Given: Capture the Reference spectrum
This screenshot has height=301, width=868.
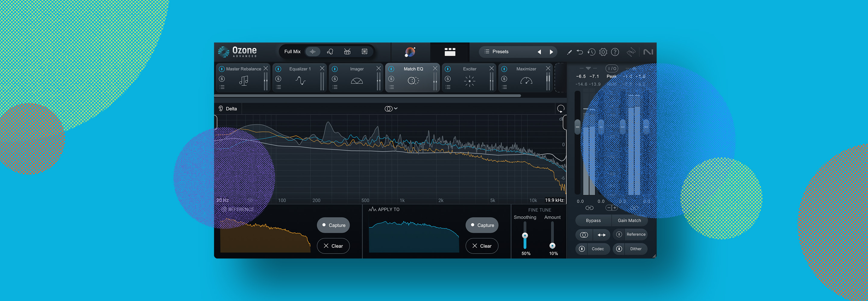Looking at the screenshot, I should point(333,225).
